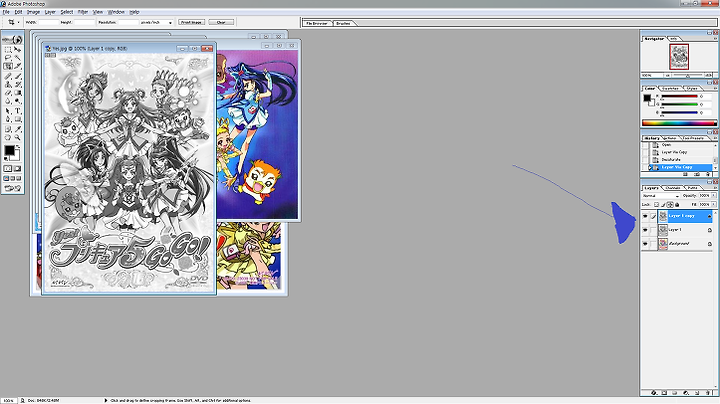Open layer blending mode Normal dropdown
The width and height of the screenshot is (720, 404).
[661, 196]
